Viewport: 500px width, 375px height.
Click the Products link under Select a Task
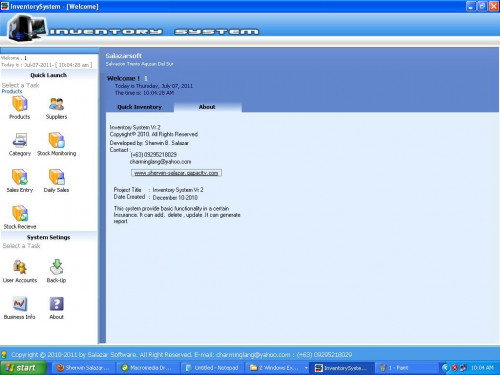coord(12,91)
